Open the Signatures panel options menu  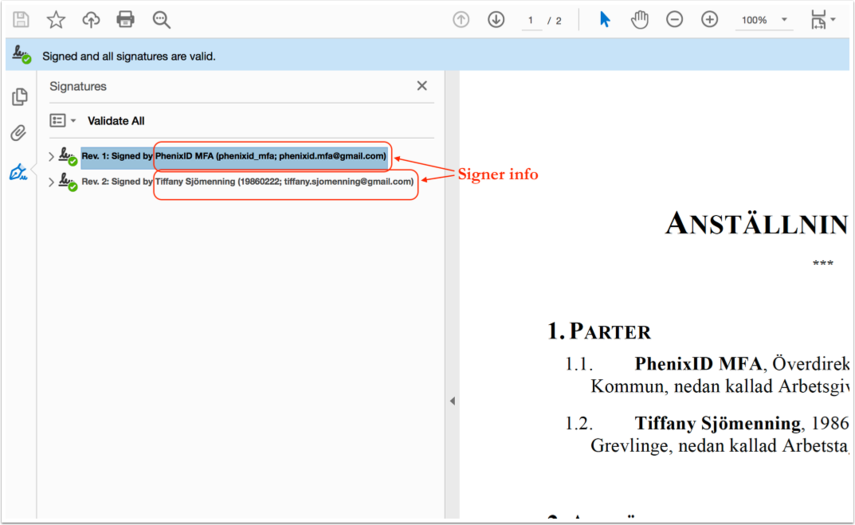(63, 120)
